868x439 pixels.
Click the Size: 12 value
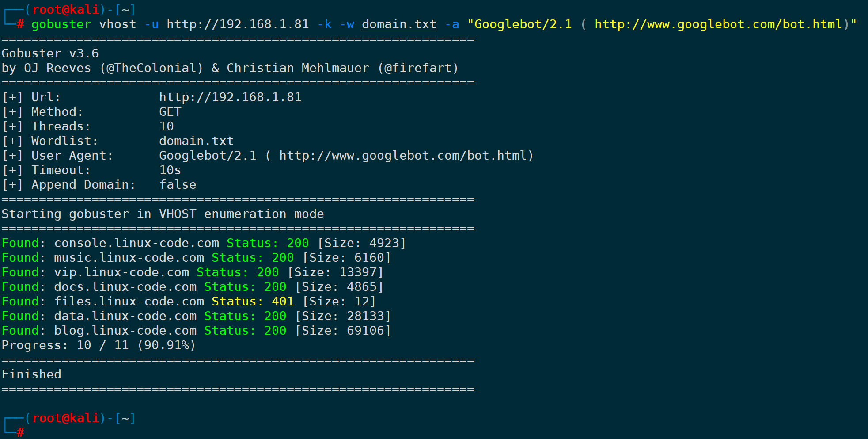[x=339, y=302]
